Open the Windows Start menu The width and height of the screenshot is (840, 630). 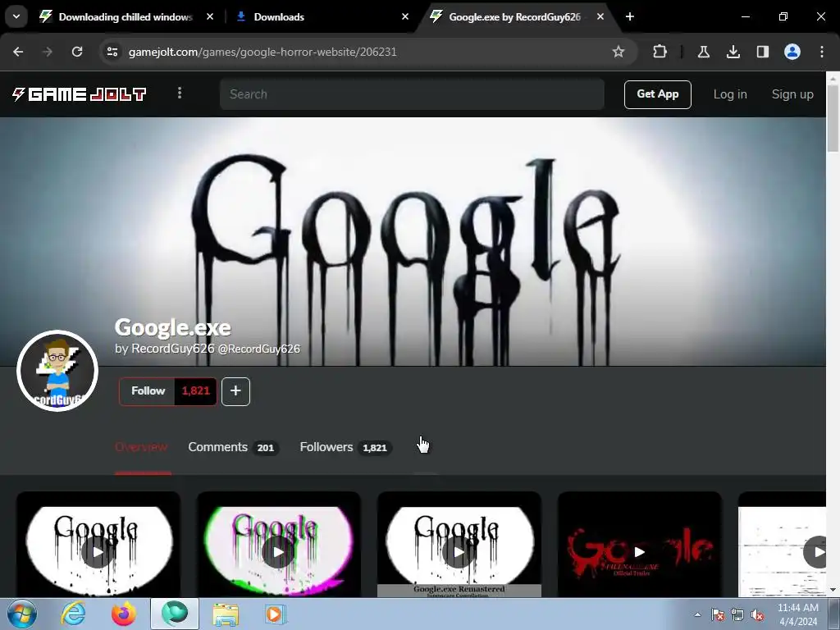(x=22, y=614)
